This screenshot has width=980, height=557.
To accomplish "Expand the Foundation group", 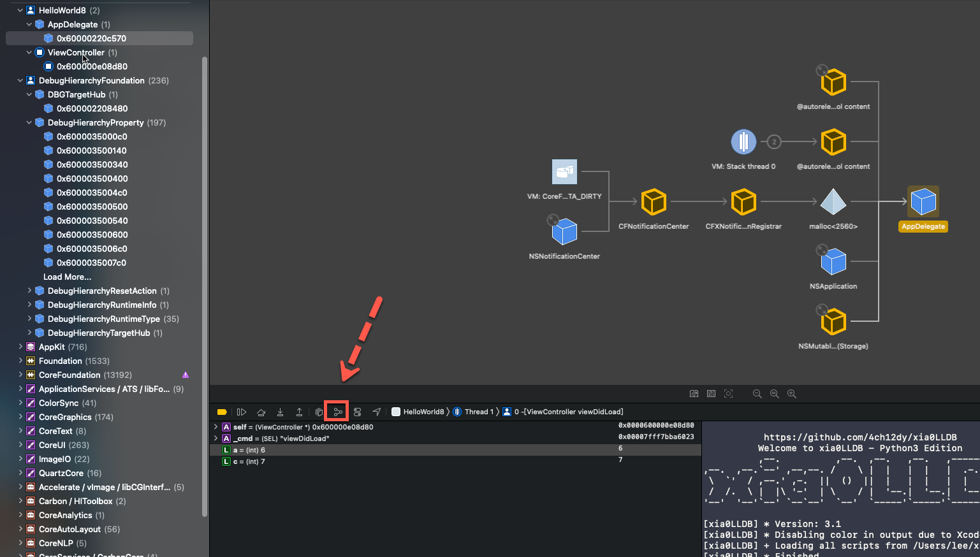I will (20, 361).
